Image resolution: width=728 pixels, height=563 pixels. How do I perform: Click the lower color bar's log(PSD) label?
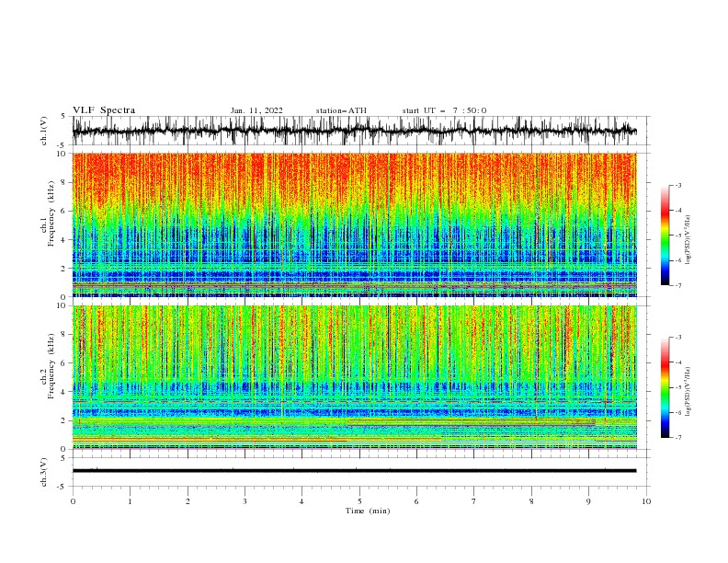688,392
